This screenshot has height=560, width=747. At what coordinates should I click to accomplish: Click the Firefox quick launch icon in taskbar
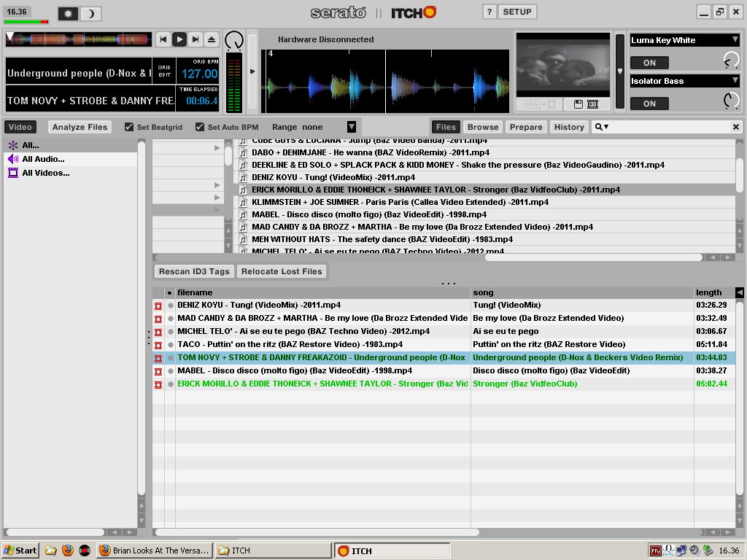click(x=68, y=551)
